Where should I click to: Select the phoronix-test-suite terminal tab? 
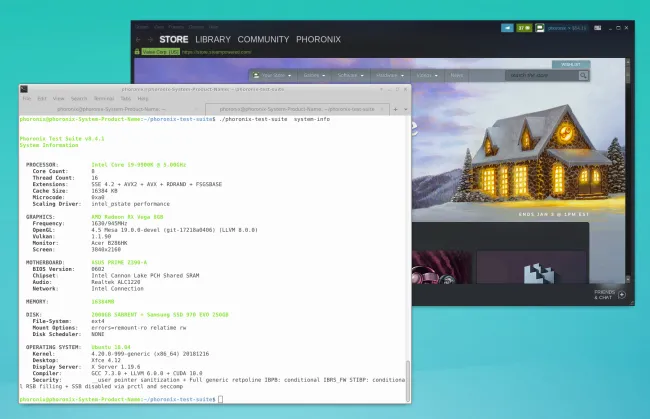[x=297, y=109]
